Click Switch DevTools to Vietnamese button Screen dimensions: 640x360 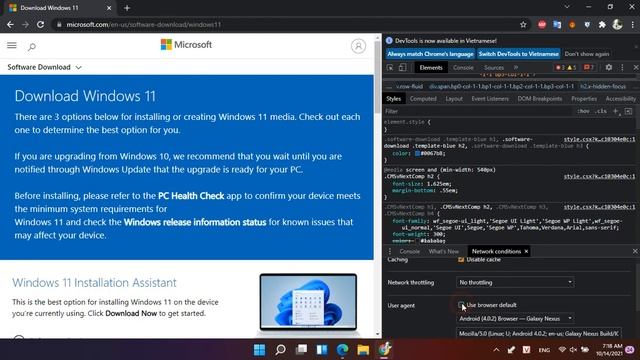(x=518, y=54)
